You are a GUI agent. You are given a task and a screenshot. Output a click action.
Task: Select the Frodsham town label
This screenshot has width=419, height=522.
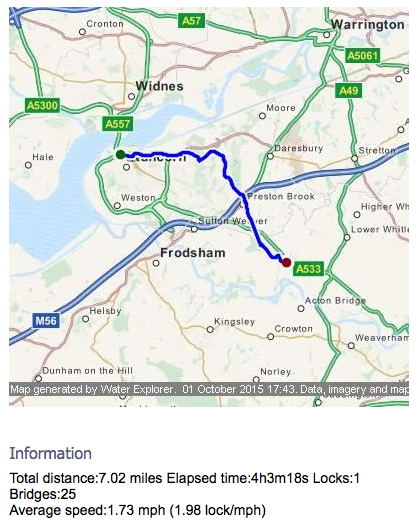coord(193,253)
